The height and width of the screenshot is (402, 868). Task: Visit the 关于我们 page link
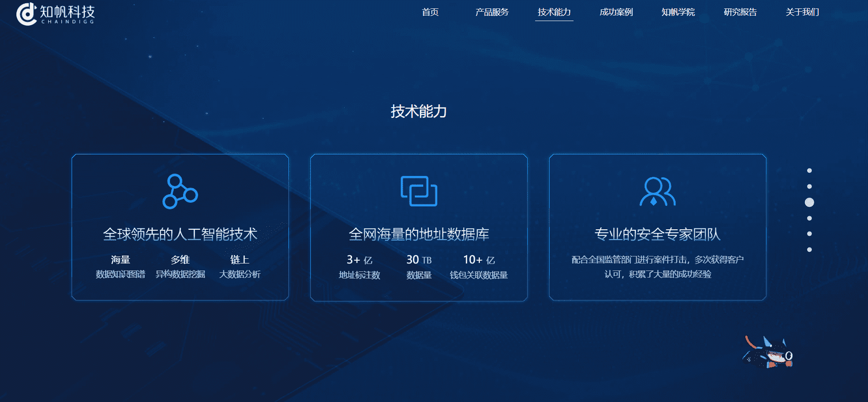click(x=802, y=12)
